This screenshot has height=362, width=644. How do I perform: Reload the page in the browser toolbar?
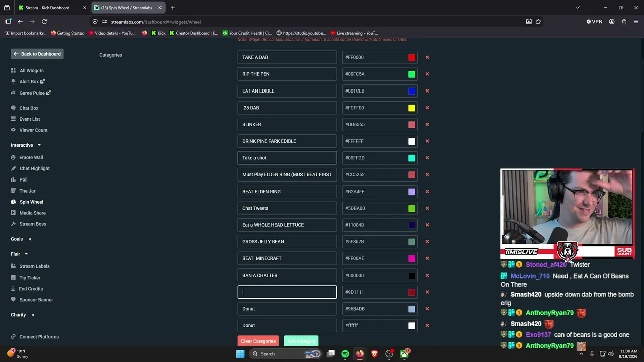click(x=44, y=22)
